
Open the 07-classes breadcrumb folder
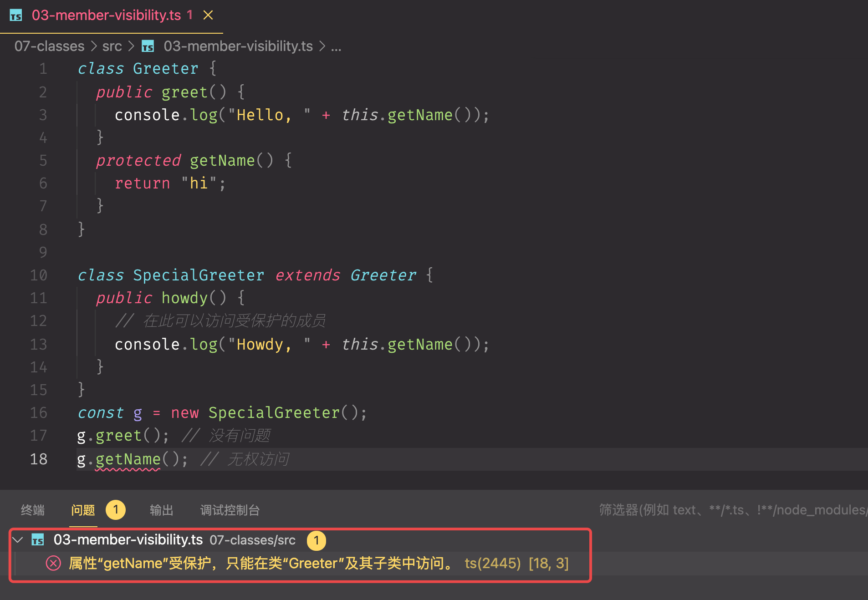50,46
